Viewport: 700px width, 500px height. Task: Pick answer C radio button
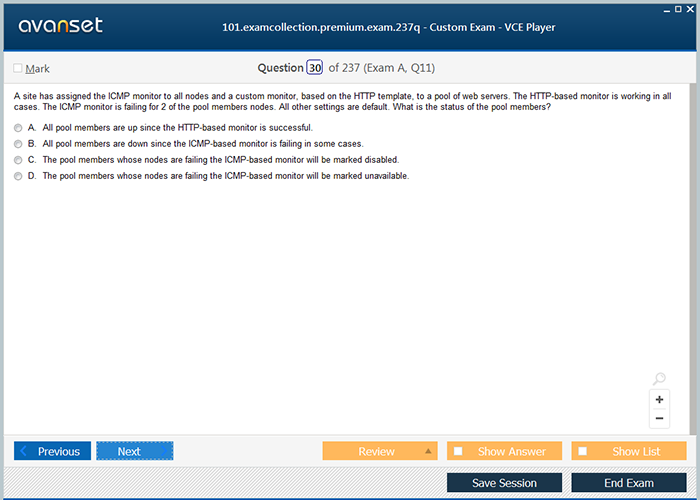18,160
